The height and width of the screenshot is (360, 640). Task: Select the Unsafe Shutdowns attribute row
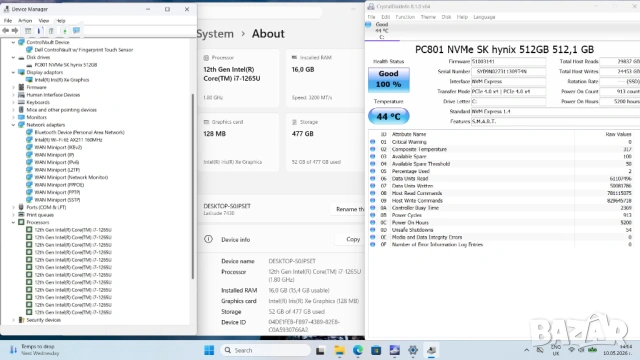(501, 230)
